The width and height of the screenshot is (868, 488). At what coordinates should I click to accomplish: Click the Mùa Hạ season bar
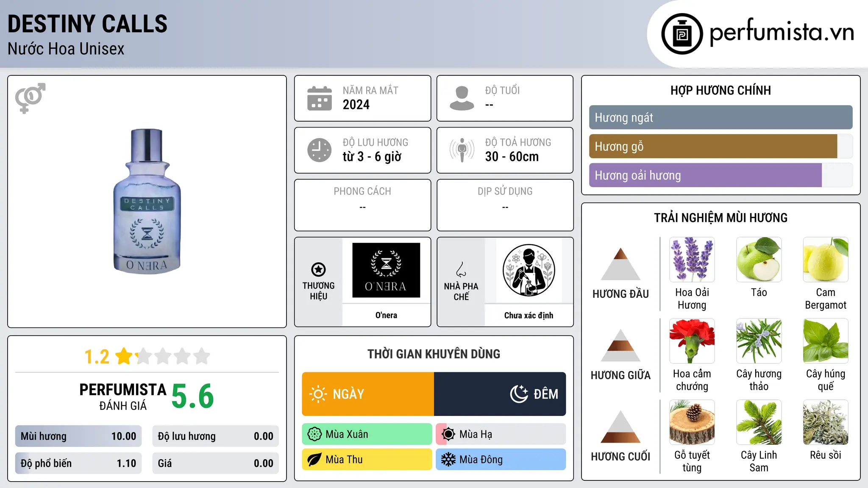(x=501, y=434)
